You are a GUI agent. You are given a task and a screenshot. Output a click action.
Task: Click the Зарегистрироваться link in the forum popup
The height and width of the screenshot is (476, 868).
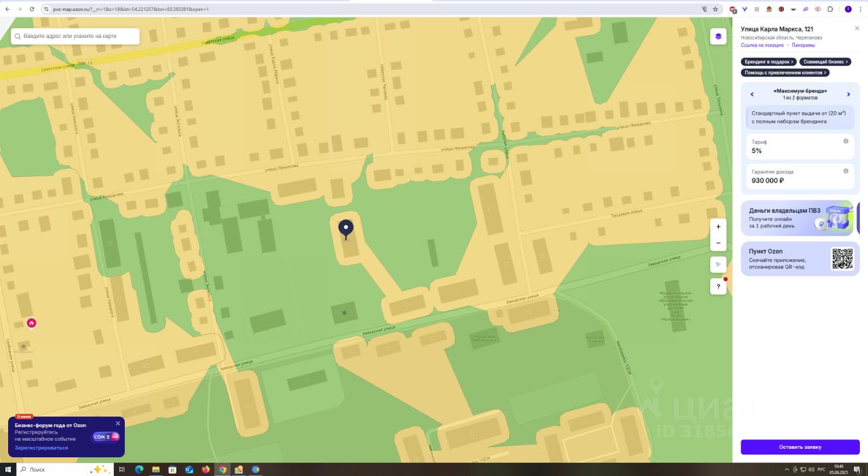coord(41,448)
